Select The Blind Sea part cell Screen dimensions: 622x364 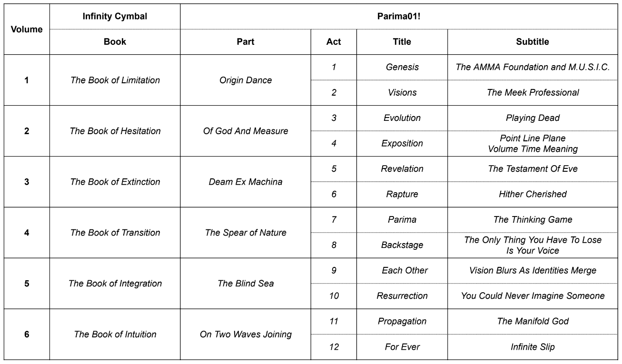(246, 284)
